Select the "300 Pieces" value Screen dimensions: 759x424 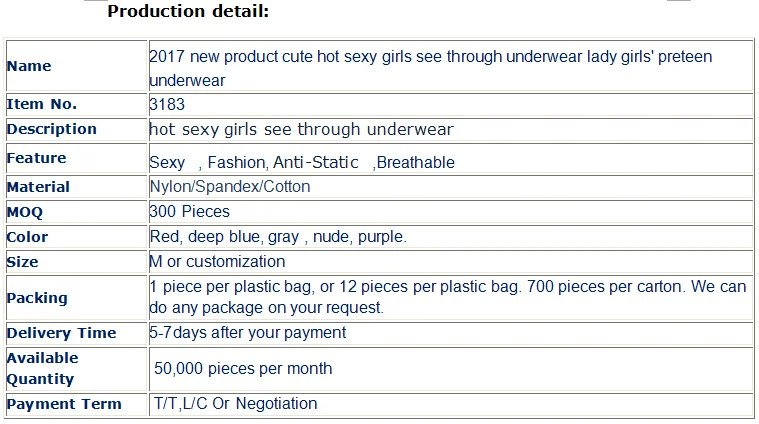(190, 212)
